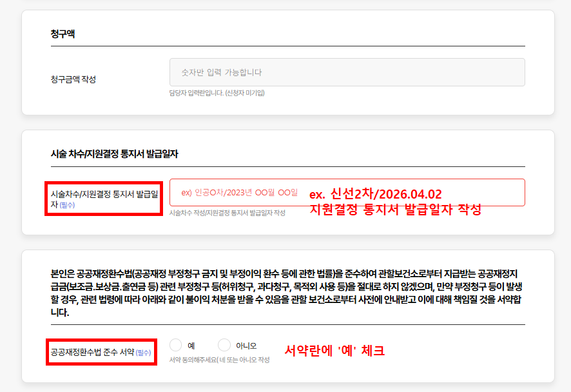The image size is (571, 392).
Task: Click the pledge paragraph starting '본인은 공공재정환수법'
Action: pyautogui.click(x=287, y=293)
